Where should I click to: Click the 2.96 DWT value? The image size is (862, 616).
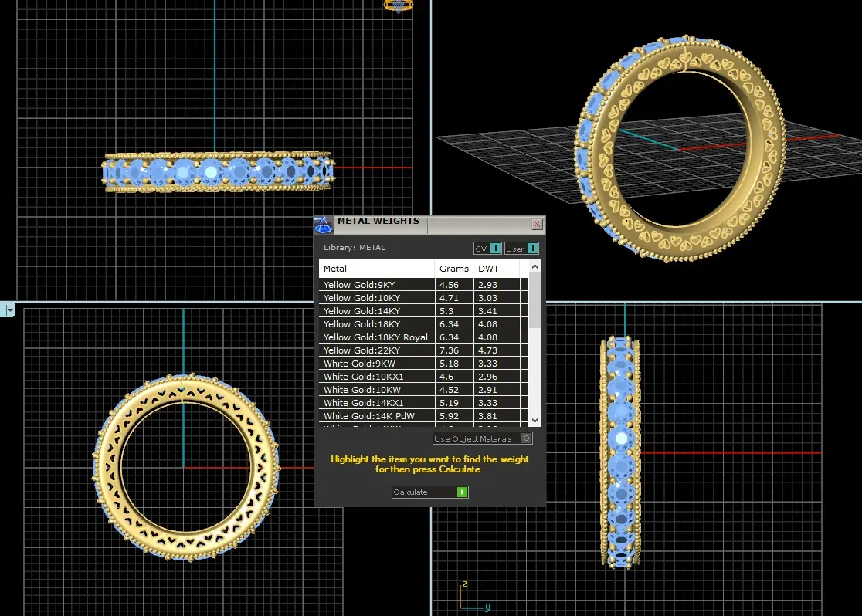[487, 377]
